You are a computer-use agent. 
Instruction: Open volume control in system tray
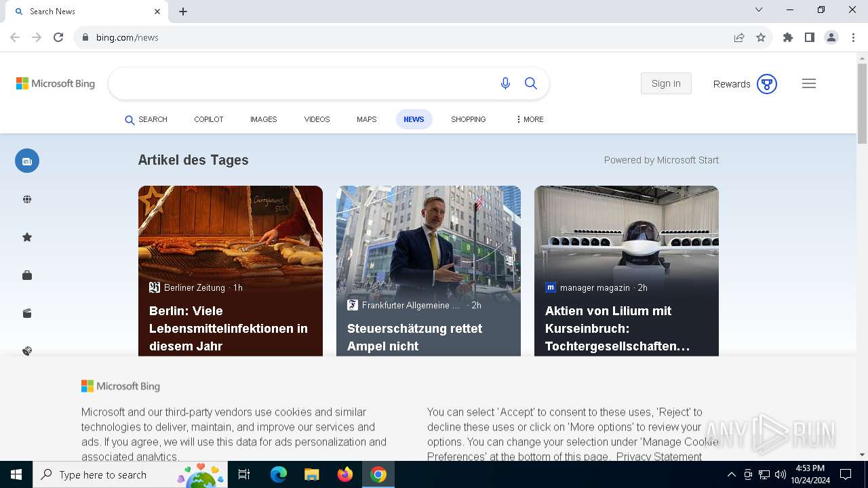coord(781,474)
